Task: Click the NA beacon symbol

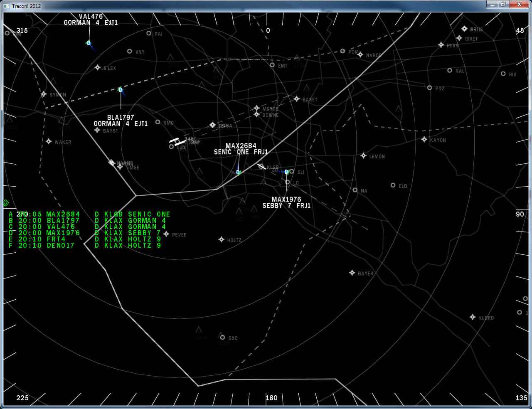Action: (355, 190)
